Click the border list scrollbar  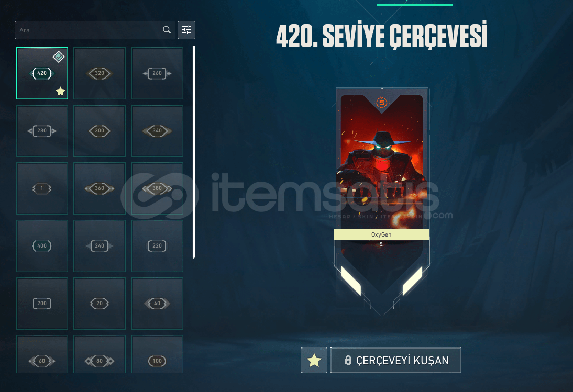[194, 152]
